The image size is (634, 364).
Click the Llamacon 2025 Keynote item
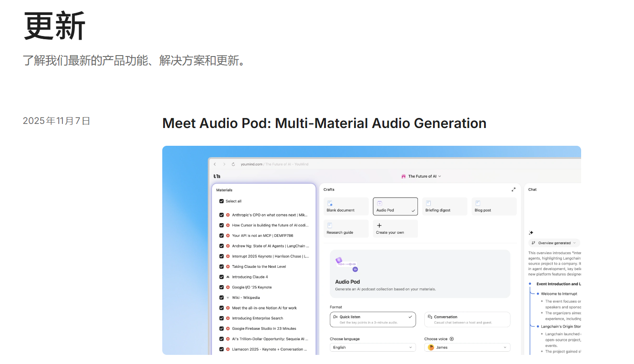pyautogui.click(x=269, y=349)
